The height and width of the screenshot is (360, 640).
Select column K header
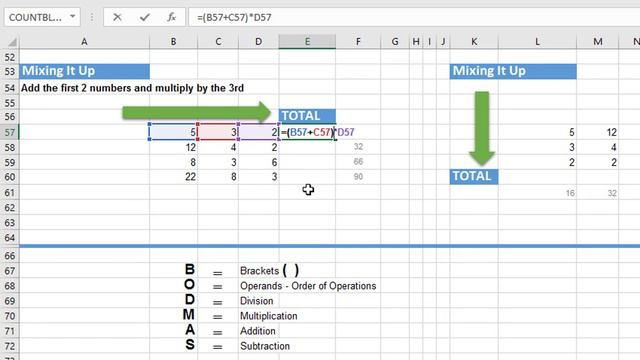coord(474,42)
